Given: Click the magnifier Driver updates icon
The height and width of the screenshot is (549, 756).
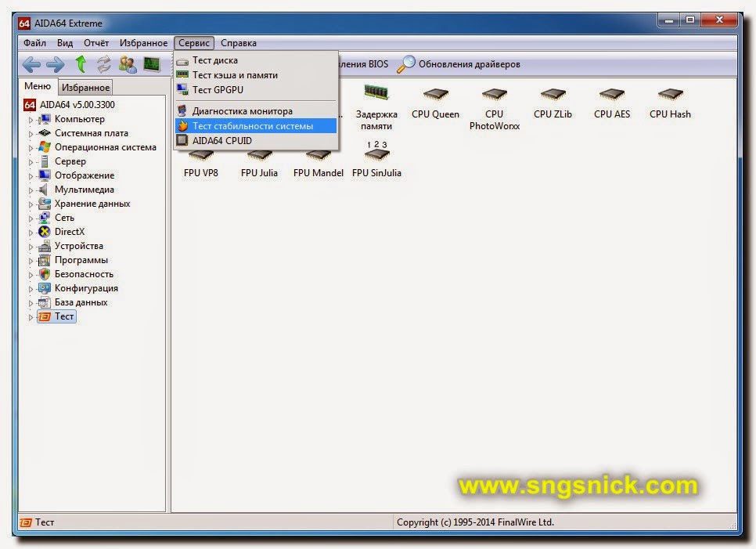Looking at the screenshot, I should click(406, 64).
